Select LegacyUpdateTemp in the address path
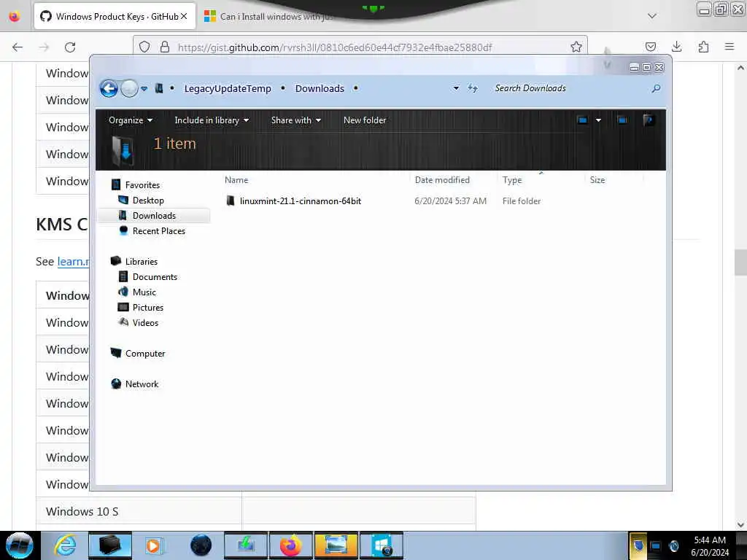The image size is (747, 560). pyautogui.click(x=228, y=88)
